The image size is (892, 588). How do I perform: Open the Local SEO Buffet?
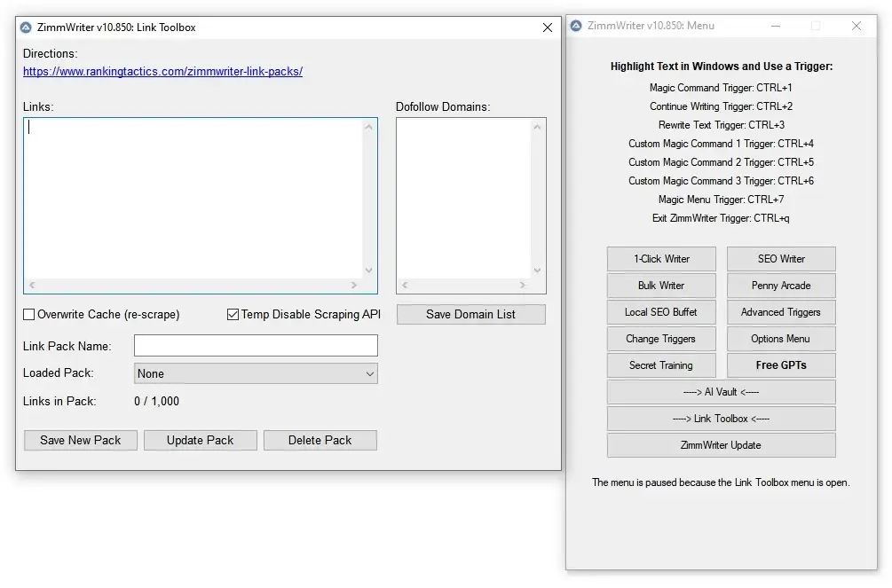pos(661,311)
